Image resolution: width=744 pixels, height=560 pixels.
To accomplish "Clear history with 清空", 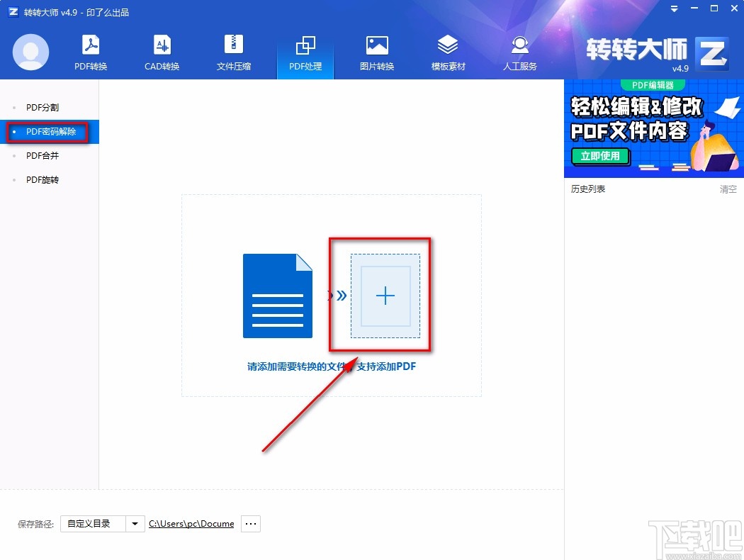I will (728, 189).
